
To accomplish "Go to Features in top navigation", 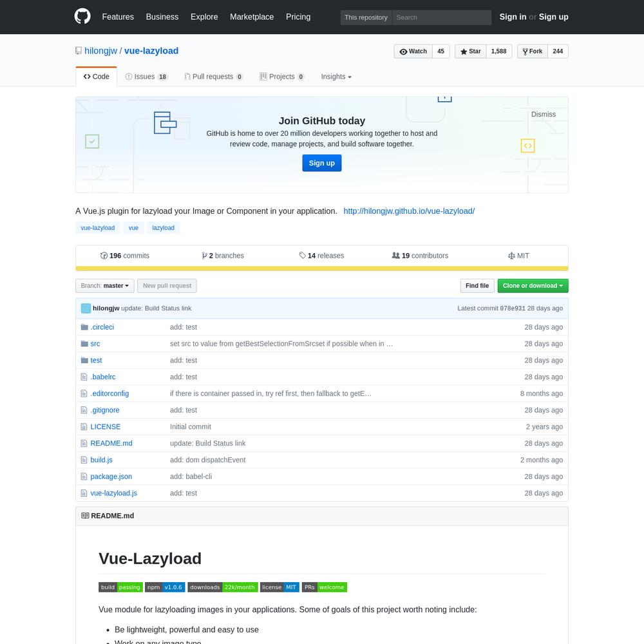I will tap(118, 17).
